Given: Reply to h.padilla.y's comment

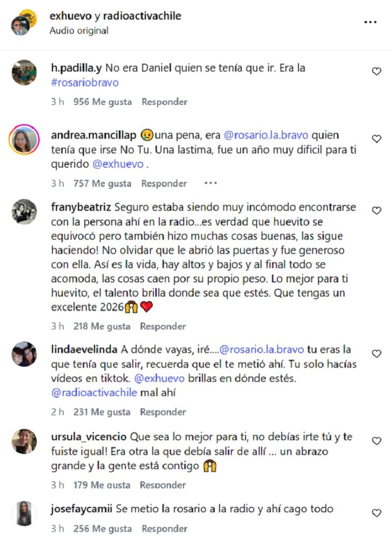Looking at the screenshot, I should pos(164,102).
